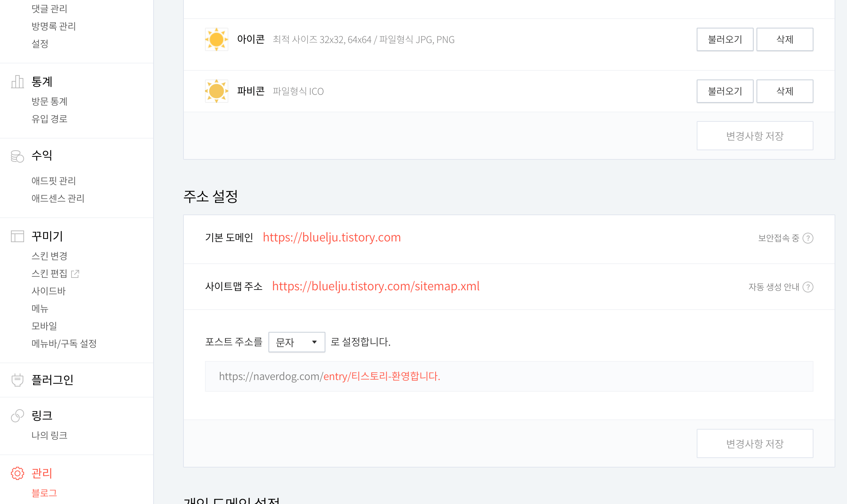This screenshot has width=847, height=504.
Task: Expand the 통계 sidebar section
Action: coord(42,82)
